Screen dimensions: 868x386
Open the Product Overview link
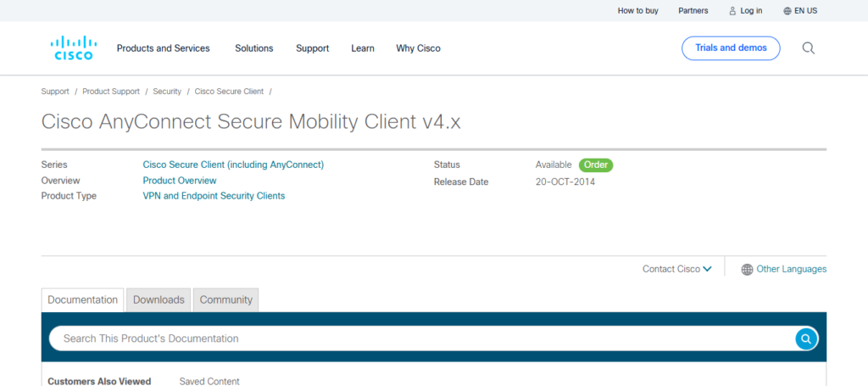(x=180, y=181)
